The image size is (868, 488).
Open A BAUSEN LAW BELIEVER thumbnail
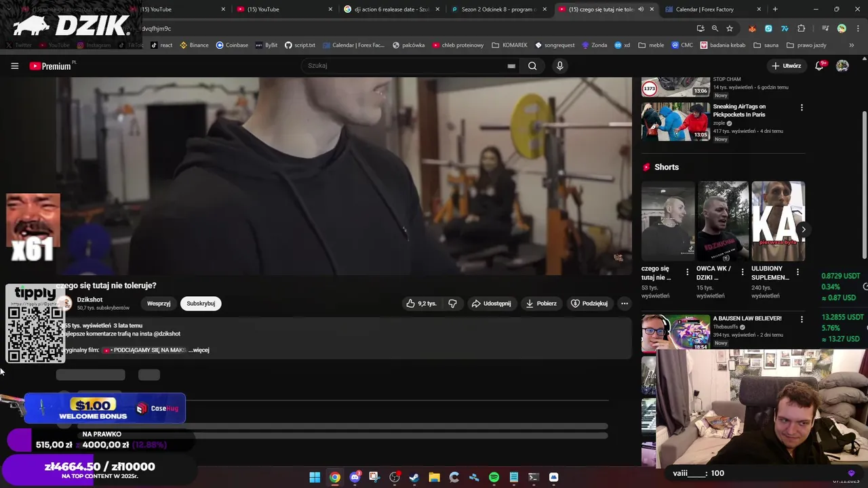(675, 332)
